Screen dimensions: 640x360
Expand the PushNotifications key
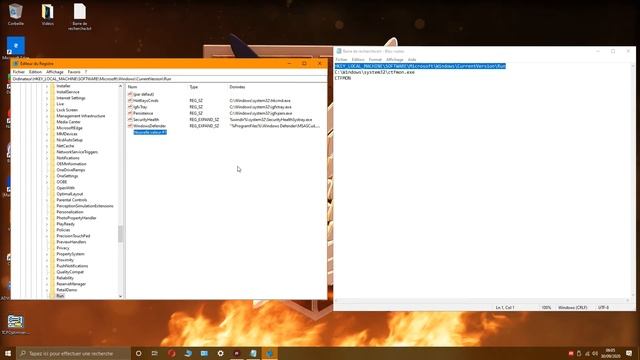pos(47,266)
